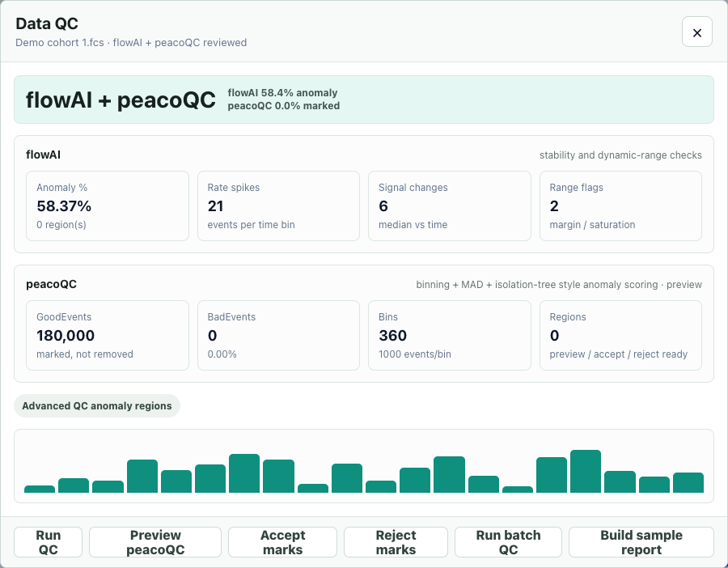Click the flowAI + peacoQC banner heading
Image resolution: width=728 pixels, height=568 pixels.
[x=121, y=100]
